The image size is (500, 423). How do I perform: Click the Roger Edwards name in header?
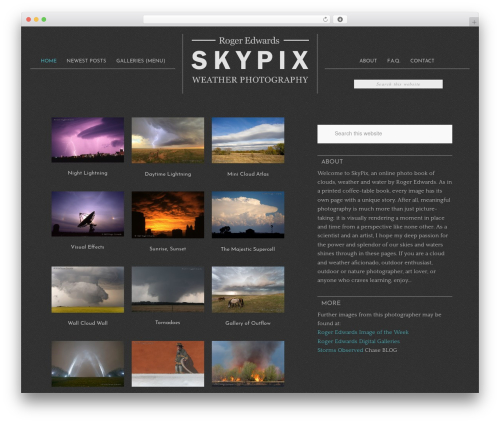[249, 41]
